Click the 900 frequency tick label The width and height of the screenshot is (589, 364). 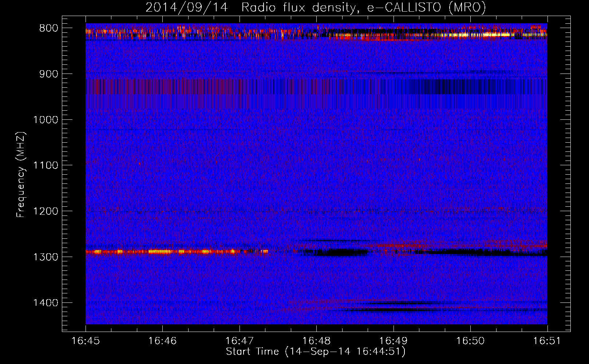pyautogui.click(x=48, y=74)
